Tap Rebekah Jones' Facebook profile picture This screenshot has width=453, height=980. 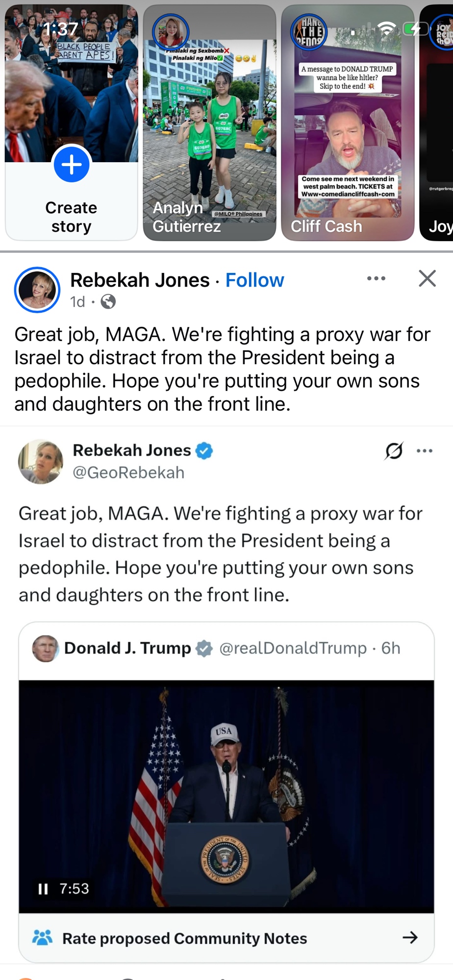[37, 290]
